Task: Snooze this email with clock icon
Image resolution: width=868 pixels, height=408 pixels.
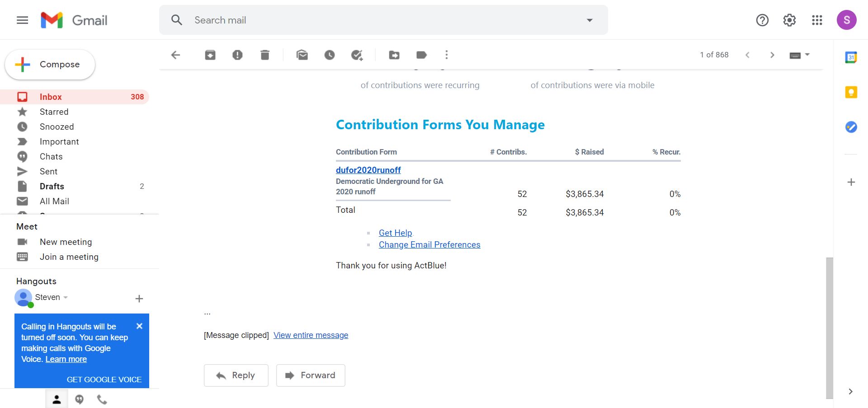Action: point(330,55)
